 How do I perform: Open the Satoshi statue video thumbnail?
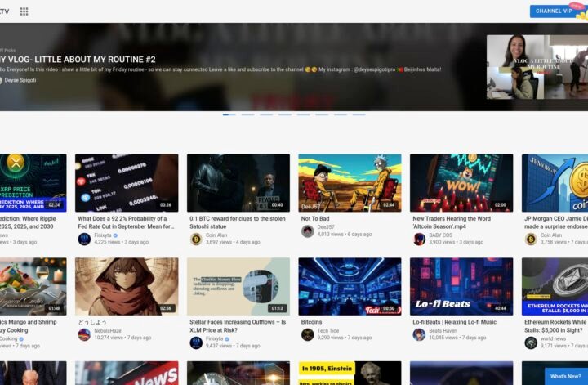(x=238, y=183)
